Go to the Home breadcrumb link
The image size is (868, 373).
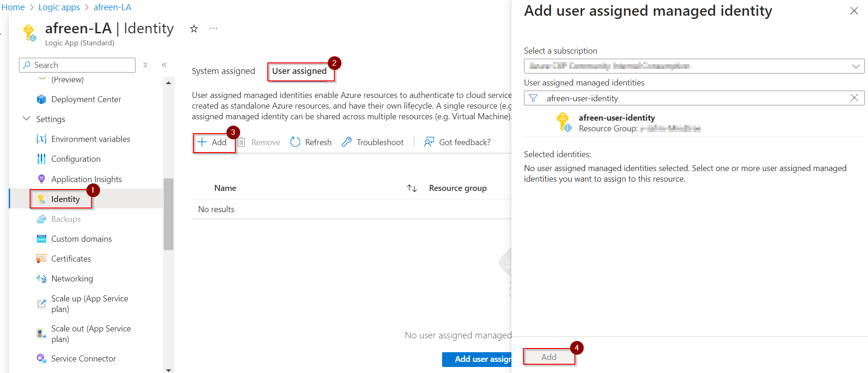pyautogui.click(x=13, y=7)
